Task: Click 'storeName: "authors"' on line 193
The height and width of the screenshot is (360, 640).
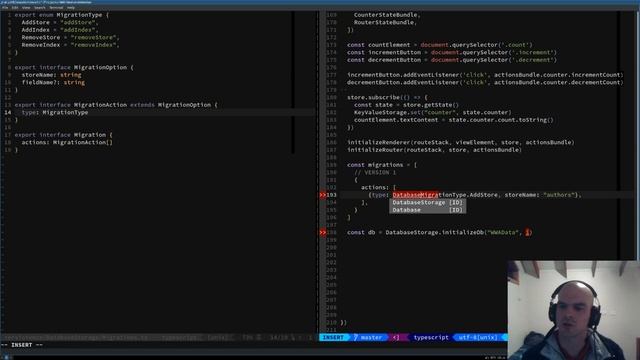Action: coord(540,195)
